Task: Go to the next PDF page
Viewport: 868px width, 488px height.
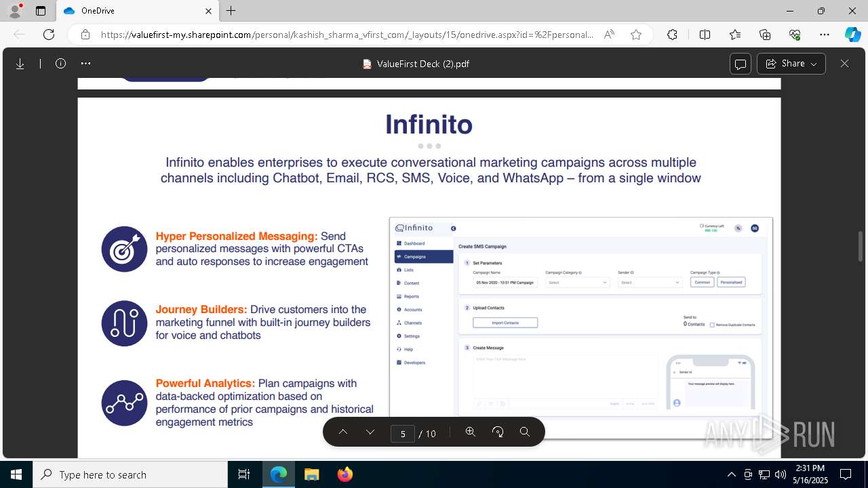Action: 370,432
